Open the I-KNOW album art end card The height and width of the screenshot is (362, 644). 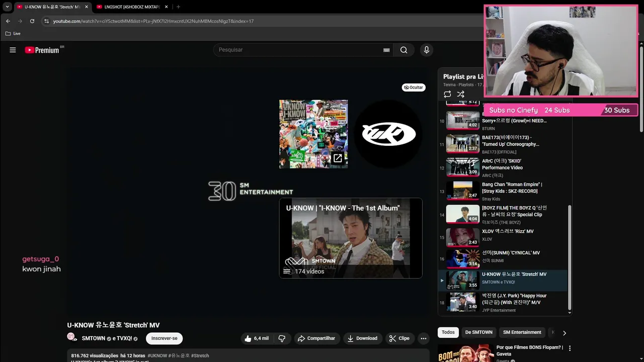click(313, 134)
